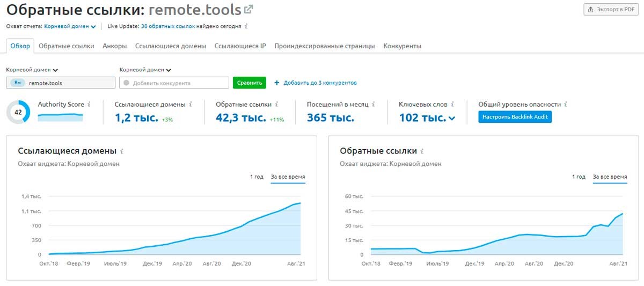Screen dimensions: 644x286
Task: Open the Анкоры tab
Action: [115, 46]
